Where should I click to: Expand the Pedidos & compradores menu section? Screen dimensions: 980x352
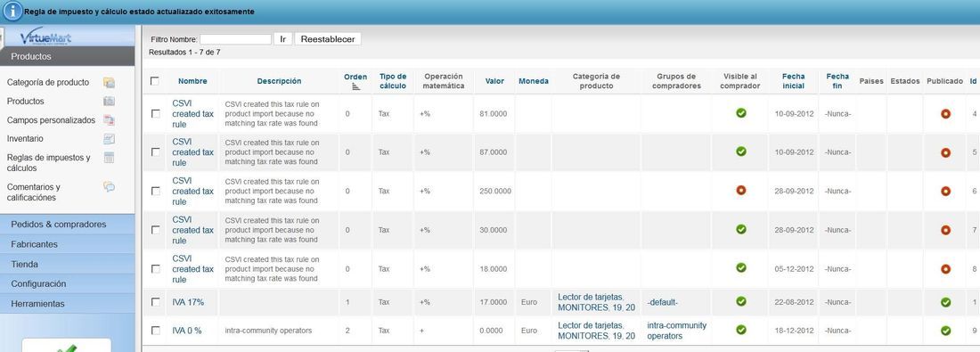[68, 225]
